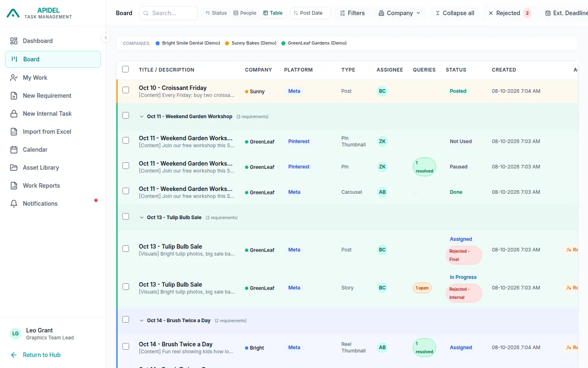Click the Collapse all button
The width and height of the screenshot is (588, 368).
pos(455,13)
